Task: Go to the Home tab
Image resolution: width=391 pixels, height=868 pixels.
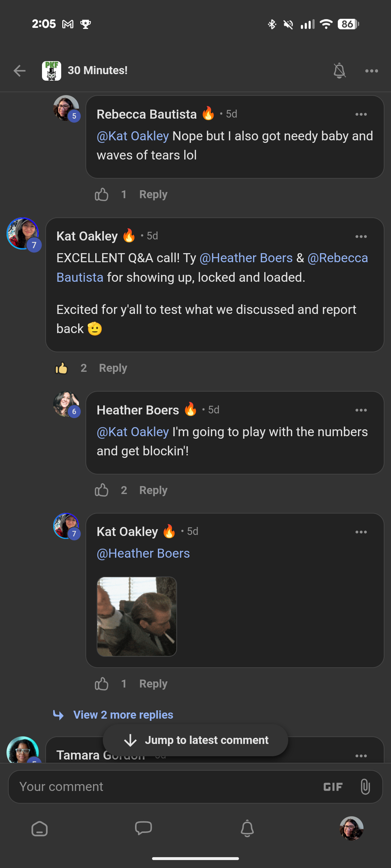Action: [x=39, y=829]
